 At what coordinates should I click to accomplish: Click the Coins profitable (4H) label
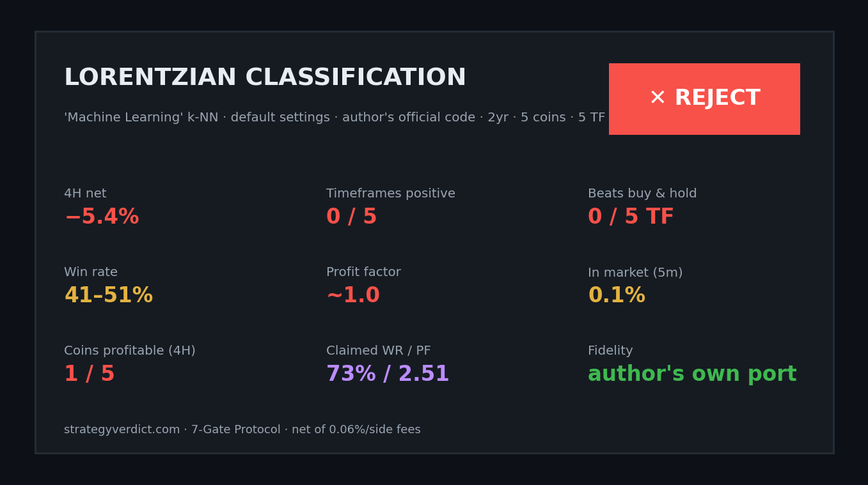pos(130,351)
